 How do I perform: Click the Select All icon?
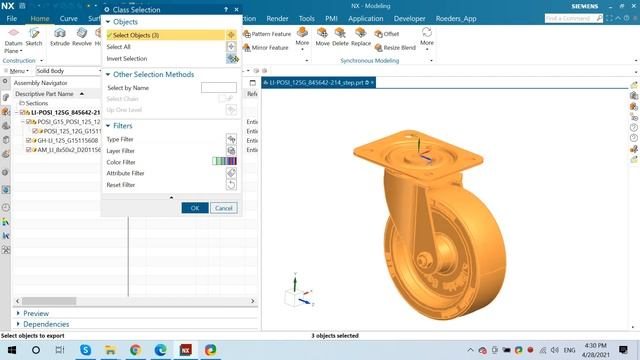(x=231, y=47)
